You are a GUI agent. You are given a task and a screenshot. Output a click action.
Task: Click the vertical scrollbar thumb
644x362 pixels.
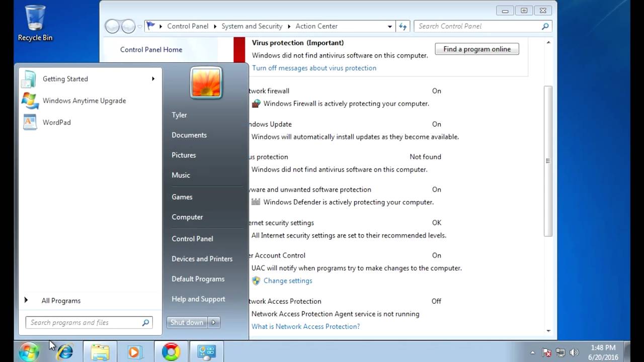point(548,161)
